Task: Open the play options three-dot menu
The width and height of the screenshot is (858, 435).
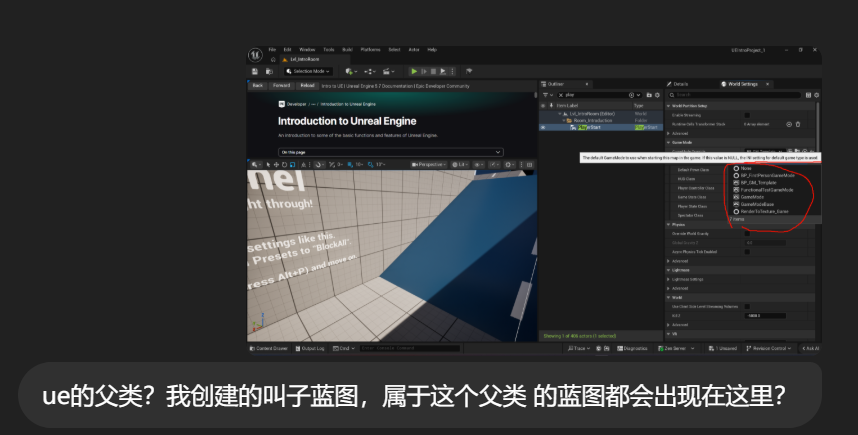Action: click(453, 71)
